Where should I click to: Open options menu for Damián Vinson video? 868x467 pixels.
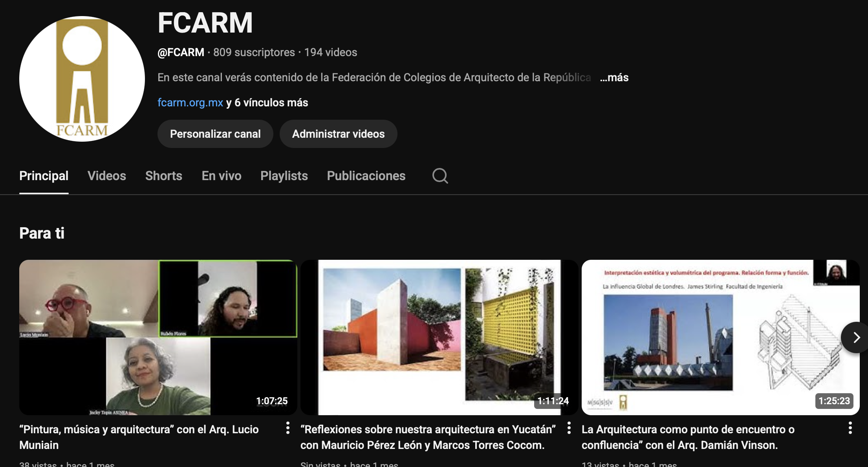850,428
